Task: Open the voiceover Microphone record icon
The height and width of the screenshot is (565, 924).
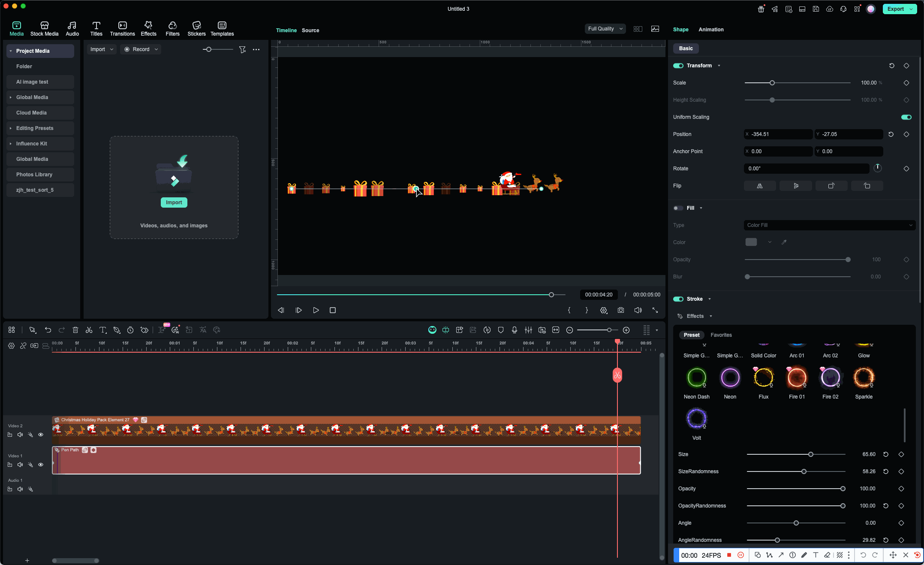Action: click(515, 330)
